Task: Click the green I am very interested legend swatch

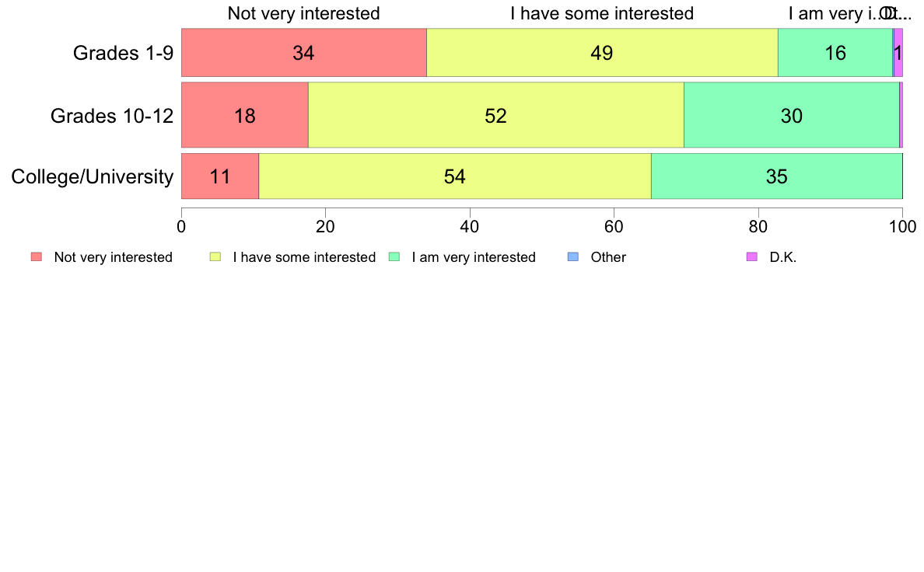Action: [394, 256]
